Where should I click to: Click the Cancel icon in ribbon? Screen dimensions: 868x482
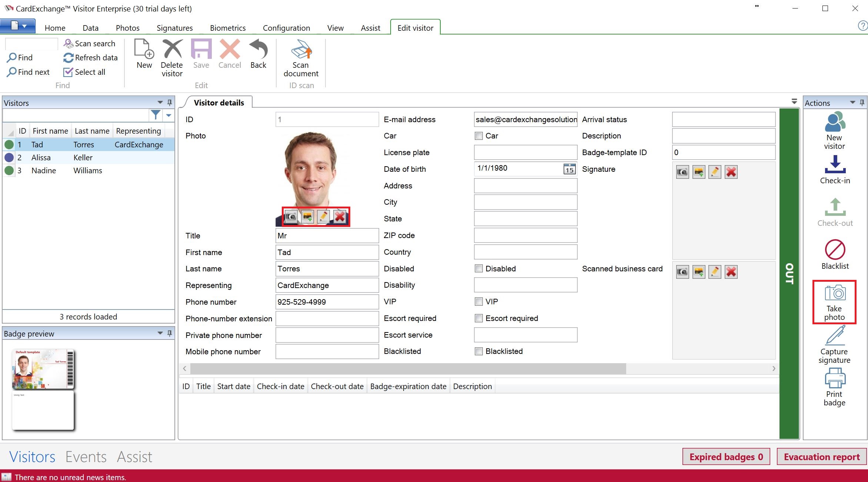click(230, 49)
